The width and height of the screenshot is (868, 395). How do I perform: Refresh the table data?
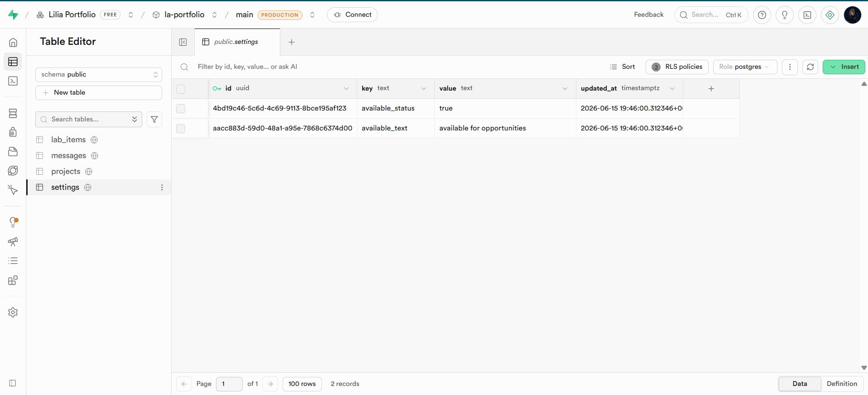pos(810,67)
